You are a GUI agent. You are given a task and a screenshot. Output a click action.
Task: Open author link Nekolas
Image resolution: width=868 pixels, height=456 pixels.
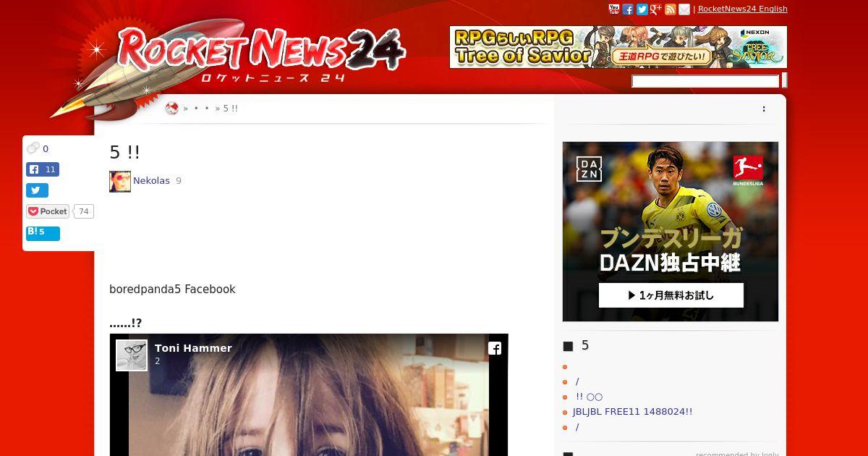[x=151, y=181]
